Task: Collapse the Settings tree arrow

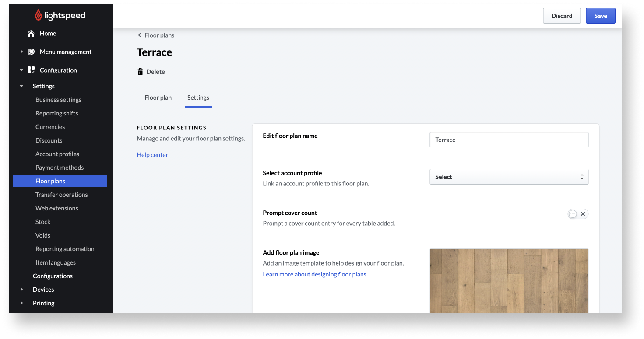Action: (21, 86)
